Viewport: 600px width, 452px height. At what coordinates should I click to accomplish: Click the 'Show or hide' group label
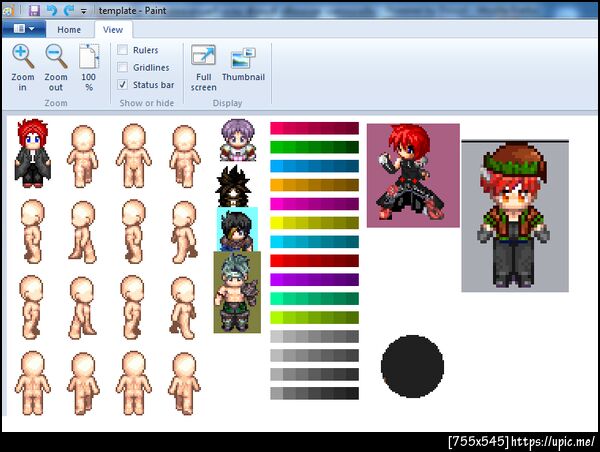point(147,103)
